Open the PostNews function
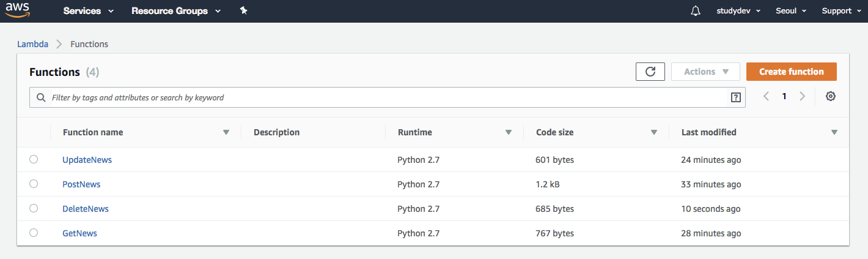This screenshot has height=259, width=868. 81,184
